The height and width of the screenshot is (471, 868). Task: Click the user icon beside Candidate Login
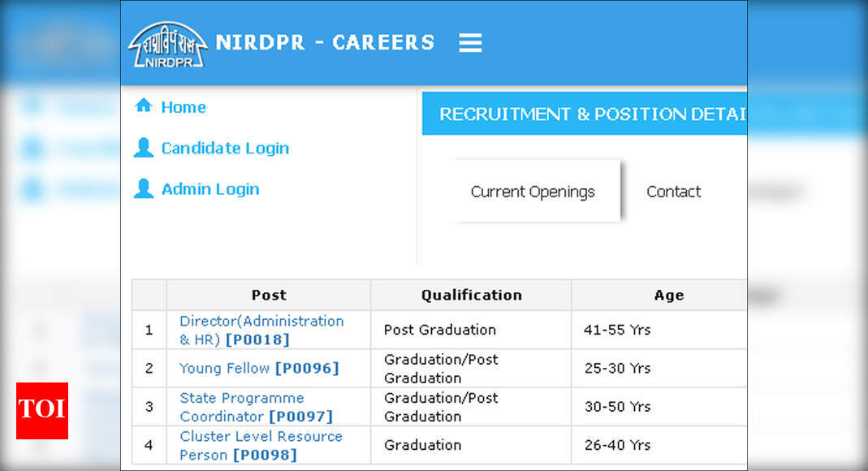(x=145, y=147)
